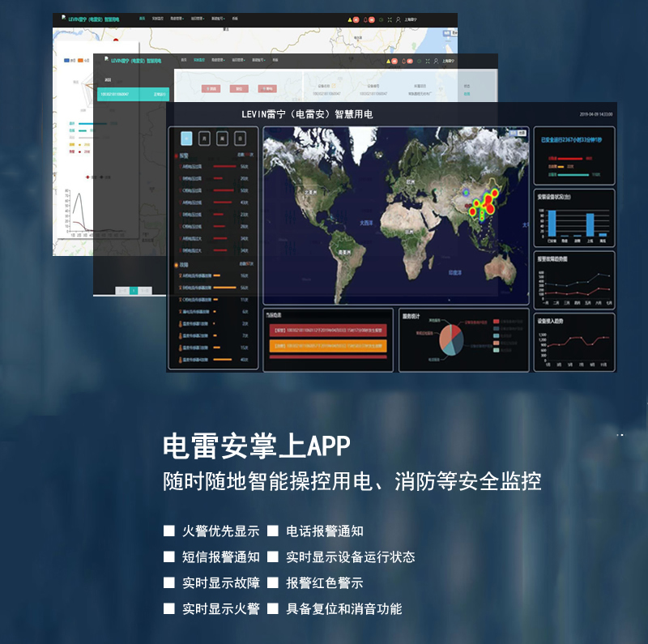Expand the 运维管理 dropdown in the middle window
Image resolution: width=648 pixels, height=644 pixels.
[238, 60]
